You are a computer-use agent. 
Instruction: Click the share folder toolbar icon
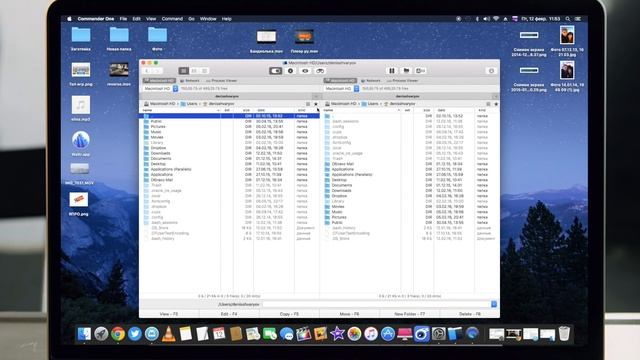[406, 71]
